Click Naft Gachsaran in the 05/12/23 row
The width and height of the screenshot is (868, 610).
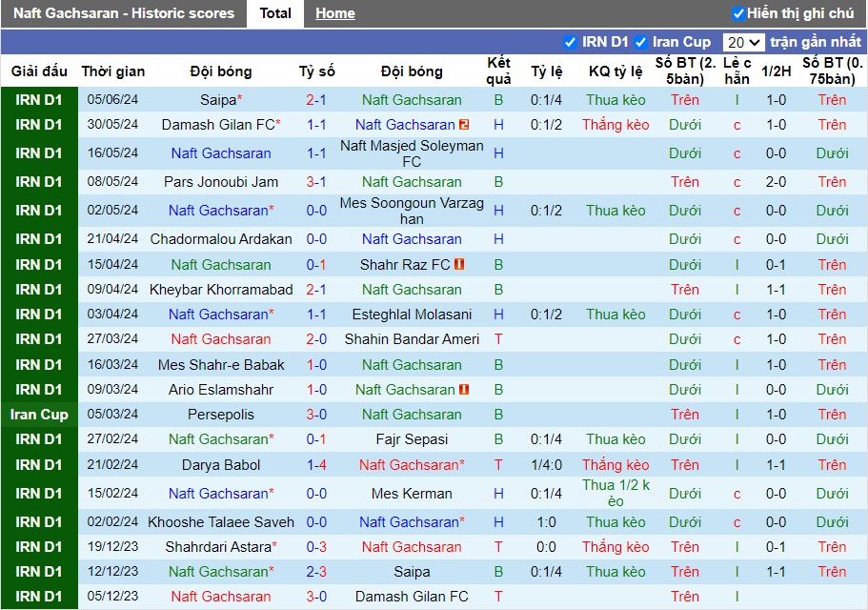tap(221, 597)
